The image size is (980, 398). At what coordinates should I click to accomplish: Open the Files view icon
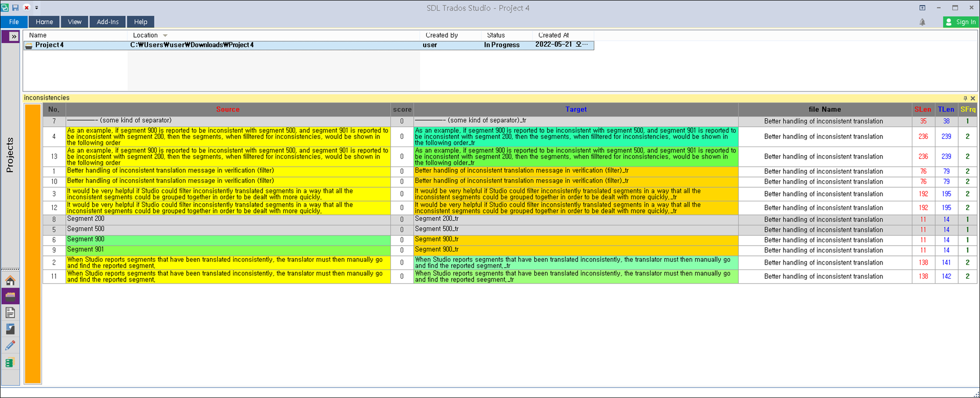(10, 313)
